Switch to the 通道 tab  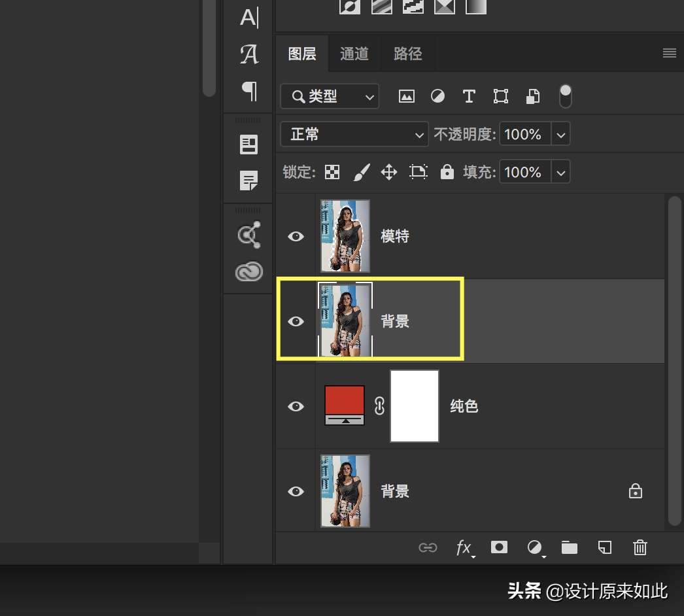[354, 54]
